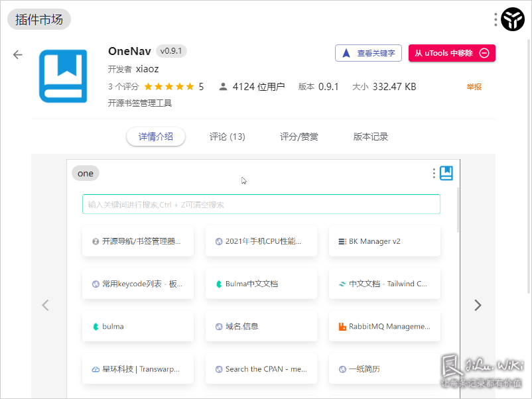Click the RabbitMQ orange icon
The height and width of the screenshot is (399, 532).
[342, 327]
